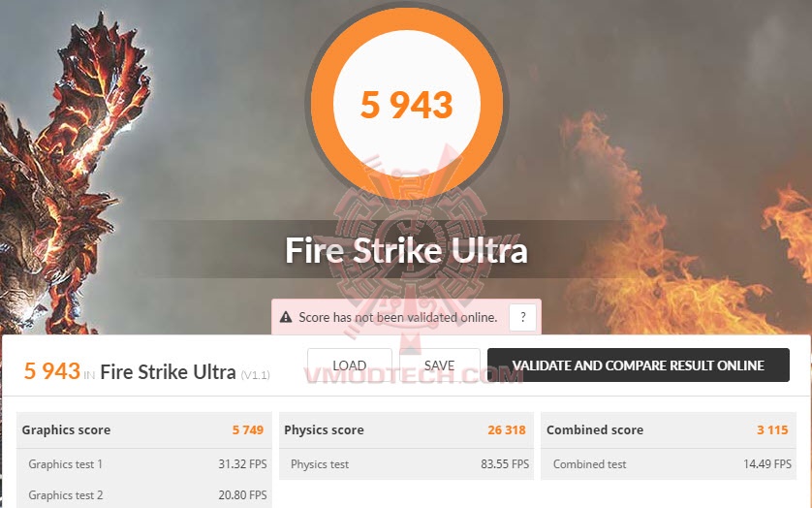Select the Physics test row

point(406,464)
